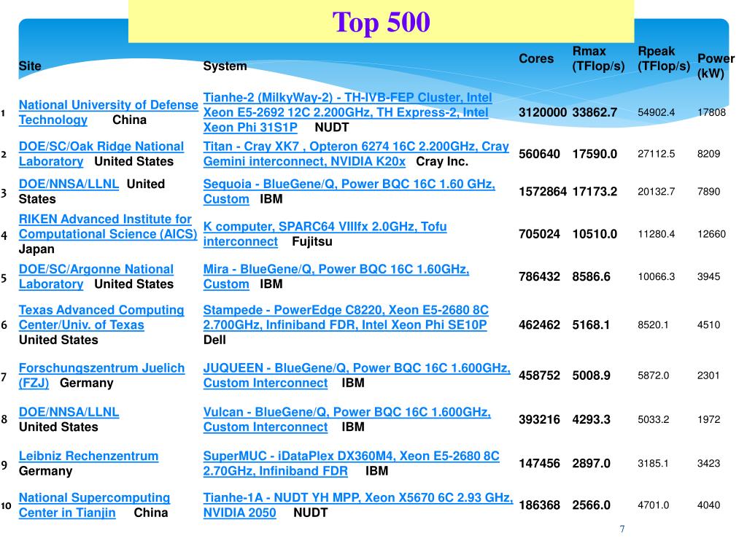Screen dimensions: 747x560
Task: Select Rmax value 4293.3
Action: (591, 419)
